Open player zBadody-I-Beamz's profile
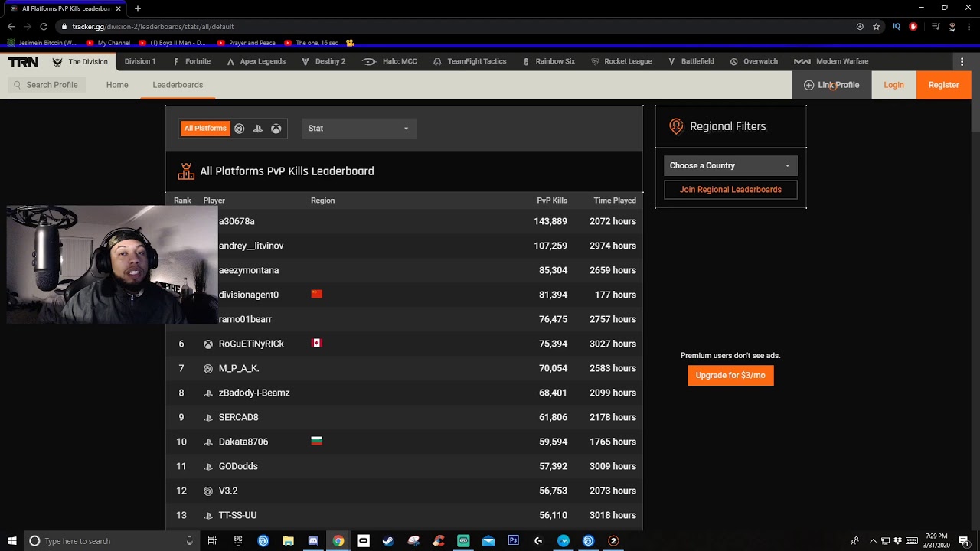 tap(254, 393)
